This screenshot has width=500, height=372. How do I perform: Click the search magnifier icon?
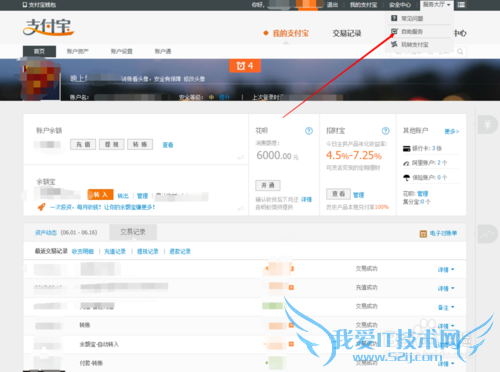460,52
